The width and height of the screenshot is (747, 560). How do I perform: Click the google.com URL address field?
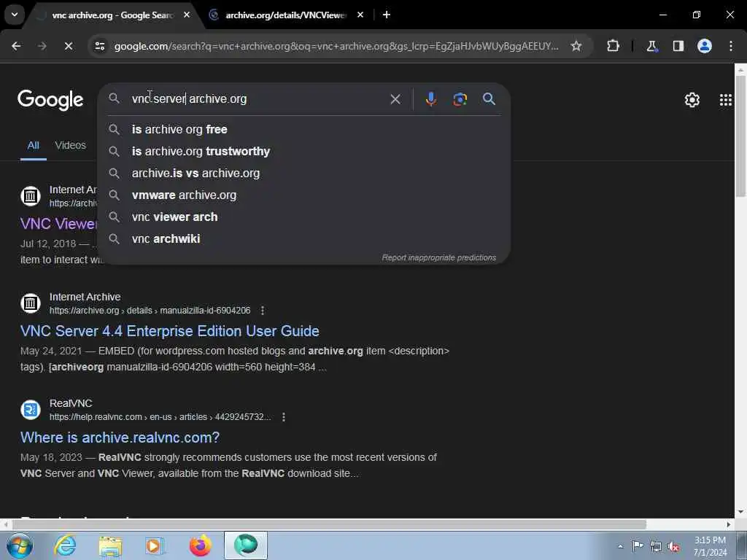pos(336,46)
